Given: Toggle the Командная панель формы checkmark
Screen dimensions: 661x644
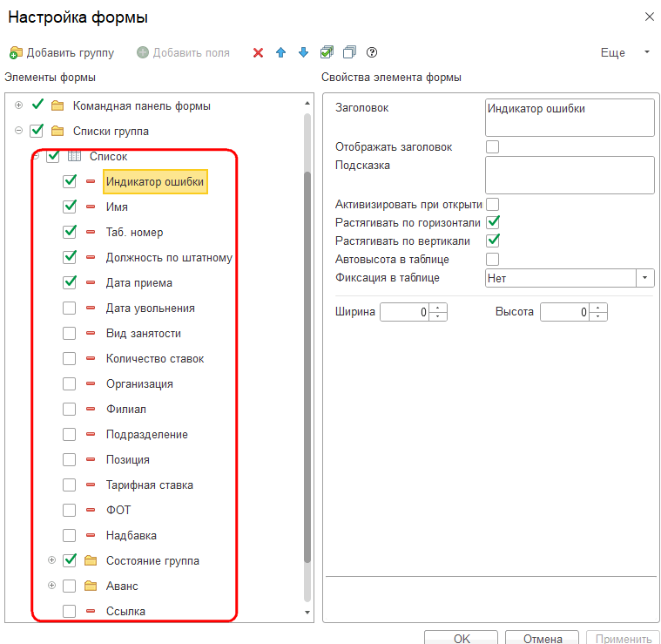Looking at the screenshot, I should click(x=37, y=105).
